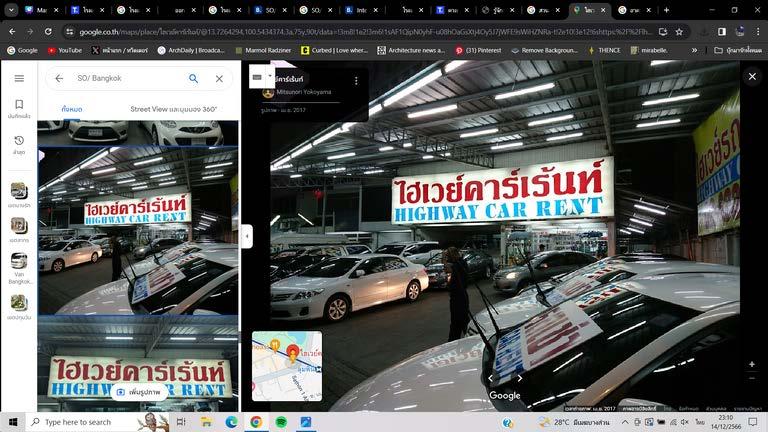Close the photo viewer with the X

click(752, 76)
